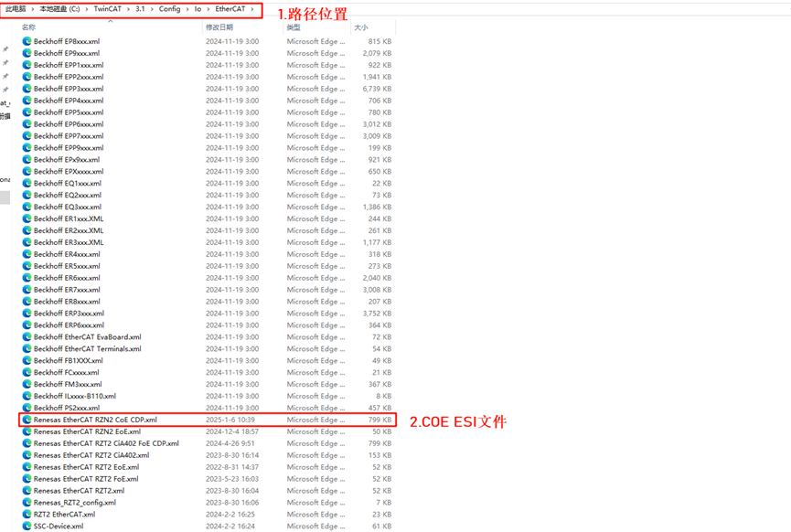791x532 pixels.
Task: Sort files by the 名称 column header
Action: click(28, 27)
